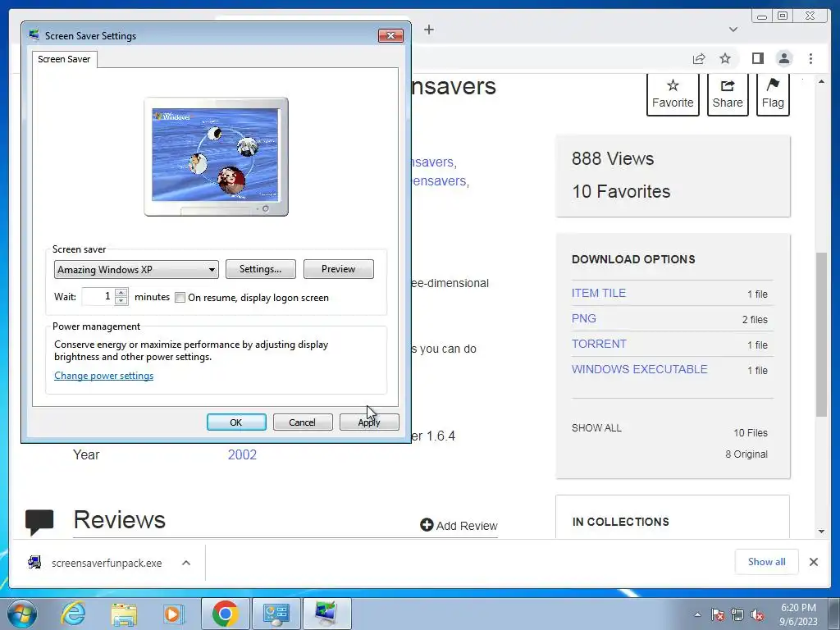Viewport: 840px width, 630px height.
Task: Click SHOW ALL files link
Action: 596,428
